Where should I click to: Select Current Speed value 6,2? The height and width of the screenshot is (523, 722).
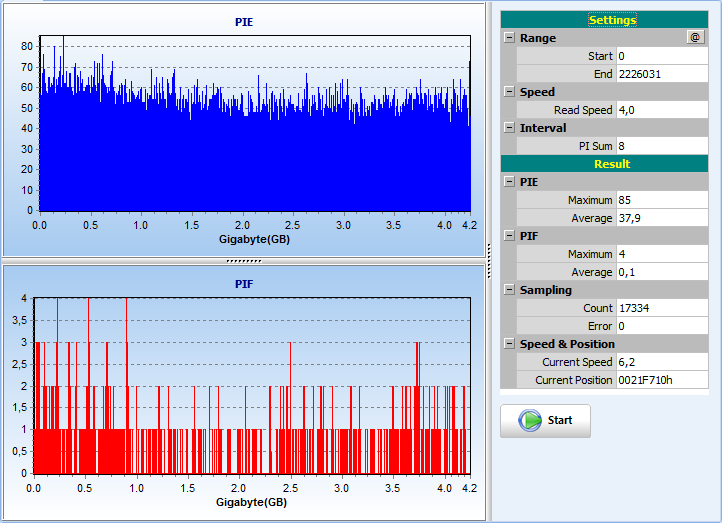pyautogui.click(x=662, y=362)
